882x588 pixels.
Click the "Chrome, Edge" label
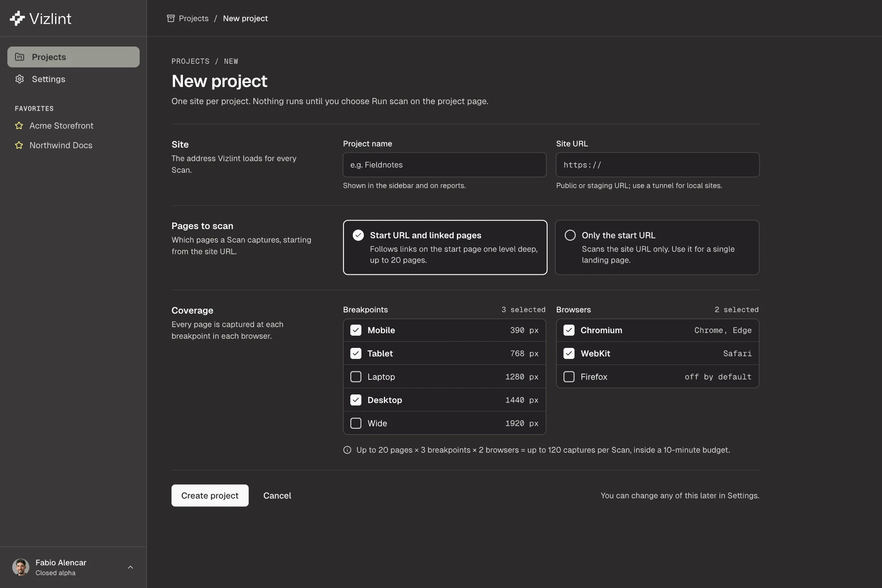point(723,330)
